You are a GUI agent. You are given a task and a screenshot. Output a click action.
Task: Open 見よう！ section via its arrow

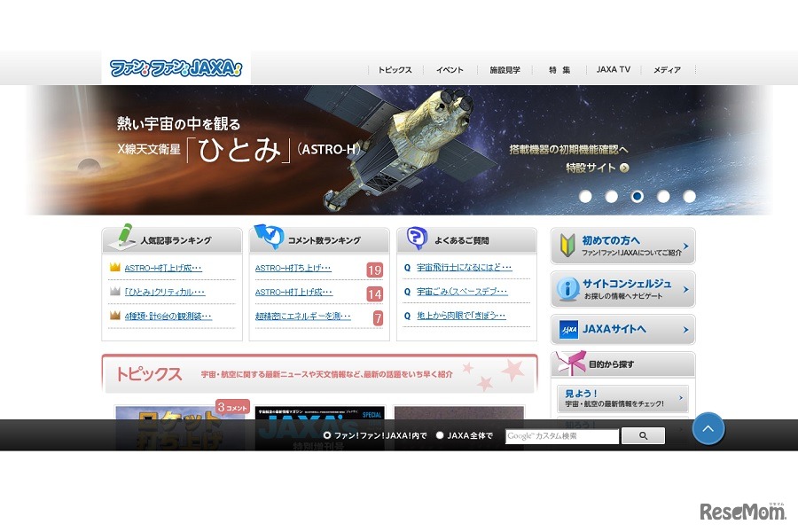(x=683, y=399)
